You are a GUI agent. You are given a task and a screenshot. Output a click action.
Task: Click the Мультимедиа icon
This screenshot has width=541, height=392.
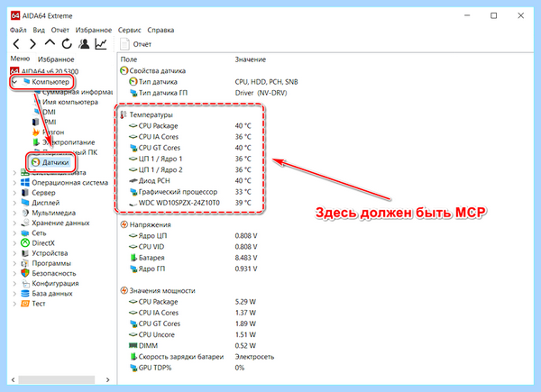(25, 213)
